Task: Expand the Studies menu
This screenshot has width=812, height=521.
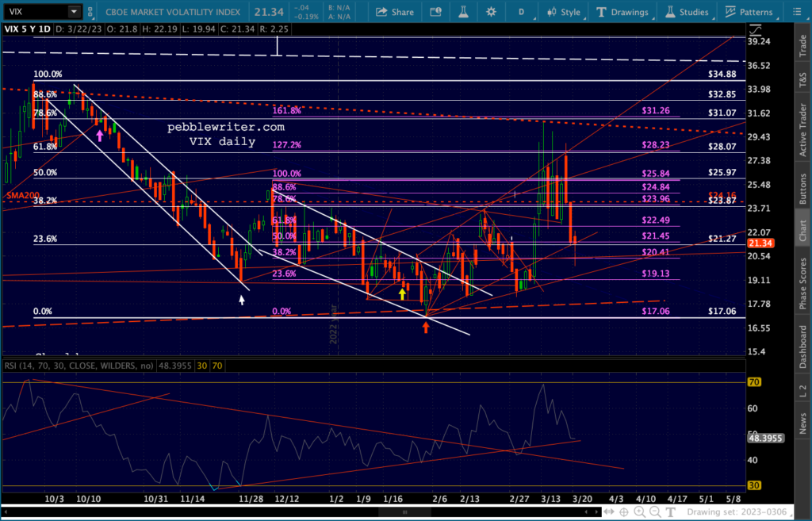Action: (x=687, y=12)
